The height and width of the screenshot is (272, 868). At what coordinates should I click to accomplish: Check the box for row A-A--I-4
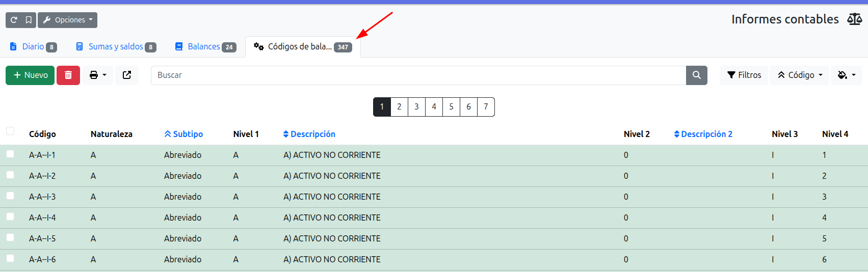pos(10,216)
